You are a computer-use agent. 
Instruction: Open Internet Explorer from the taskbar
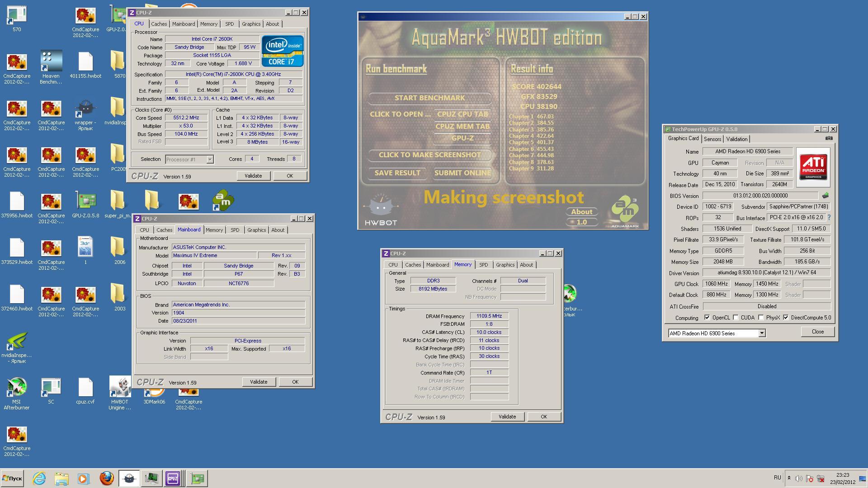click(39, 478)
